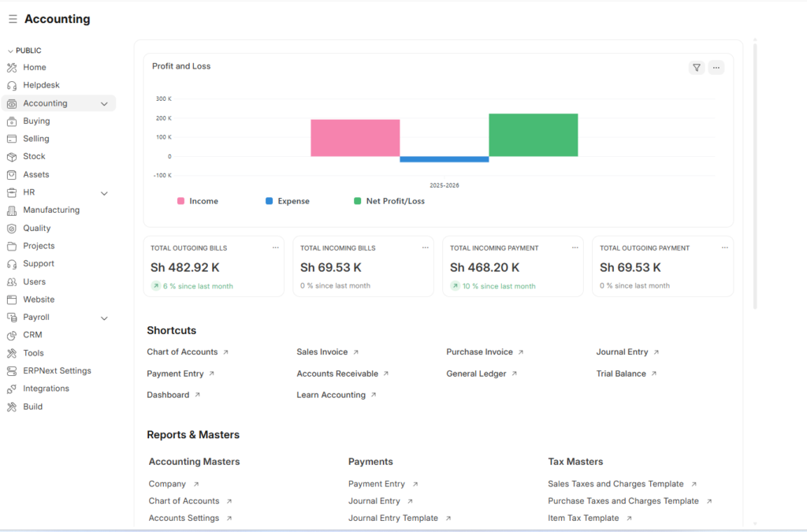Screen dimensions: 807x532
Task: Click the CRM pie chart icon
Action: pyautogui.click(x=12, y=335)
